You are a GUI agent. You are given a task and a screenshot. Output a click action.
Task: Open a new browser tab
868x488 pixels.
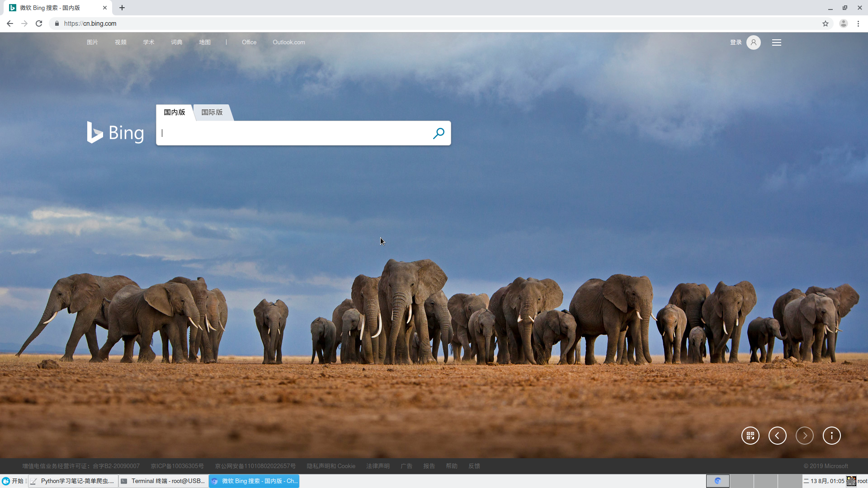(122, 8)
